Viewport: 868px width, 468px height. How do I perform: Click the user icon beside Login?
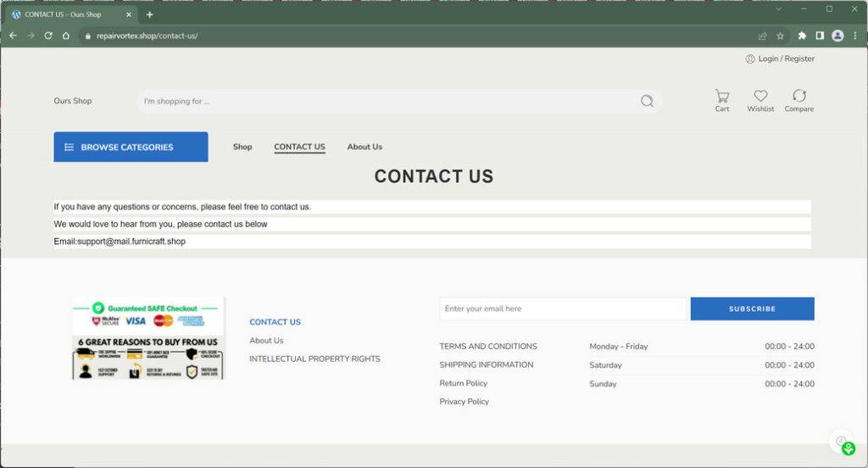point(750,58)
